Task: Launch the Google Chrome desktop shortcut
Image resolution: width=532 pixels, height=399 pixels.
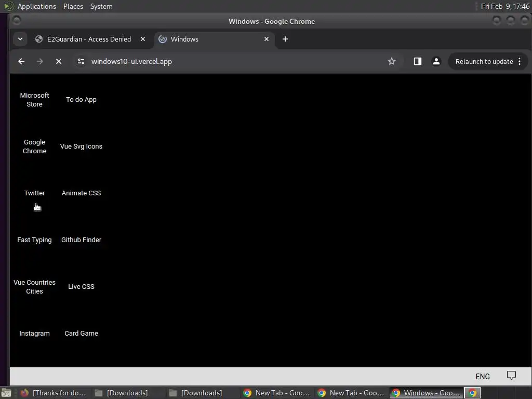Action: [x=34, y=147]
